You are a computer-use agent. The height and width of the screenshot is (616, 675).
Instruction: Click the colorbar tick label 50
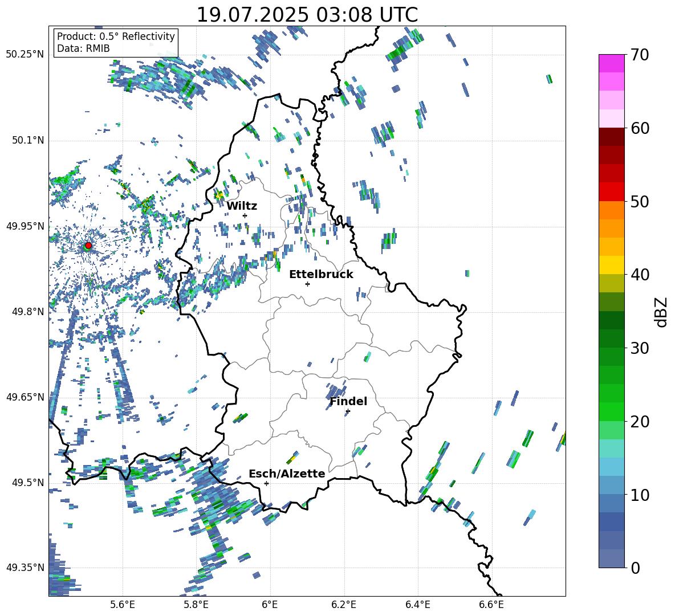(x=640, y=202)
